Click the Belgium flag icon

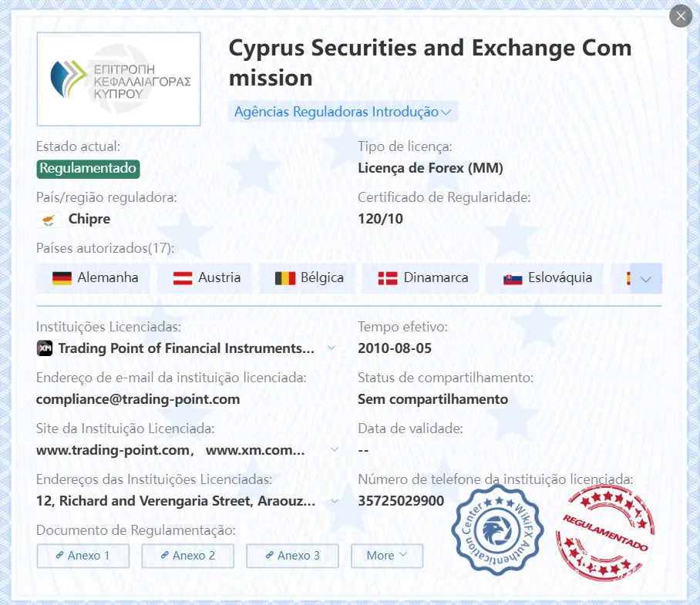click(285, 278)
